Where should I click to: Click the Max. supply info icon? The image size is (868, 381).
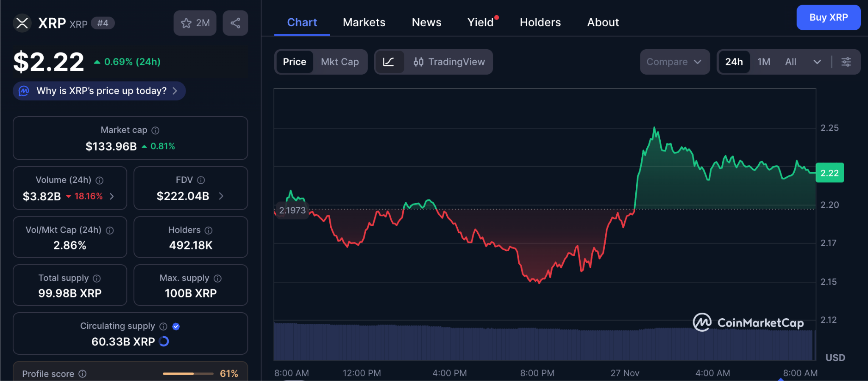coord(217,278)
